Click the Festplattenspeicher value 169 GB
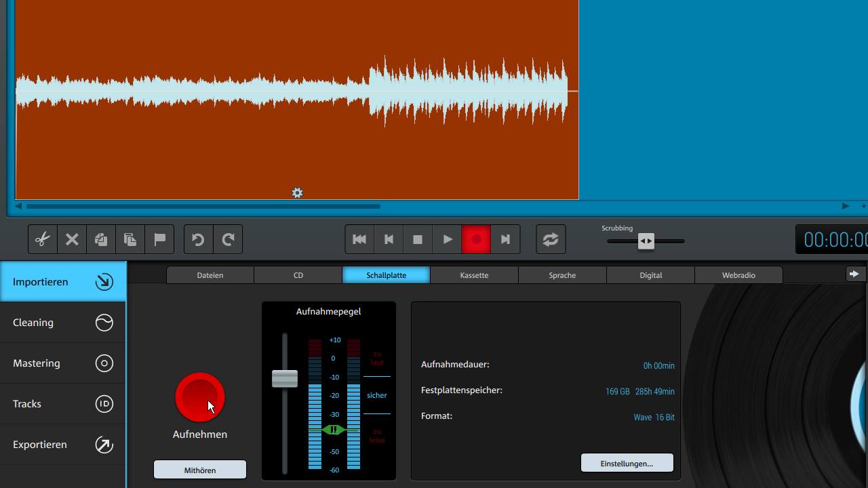 click(x=617, y=392)
